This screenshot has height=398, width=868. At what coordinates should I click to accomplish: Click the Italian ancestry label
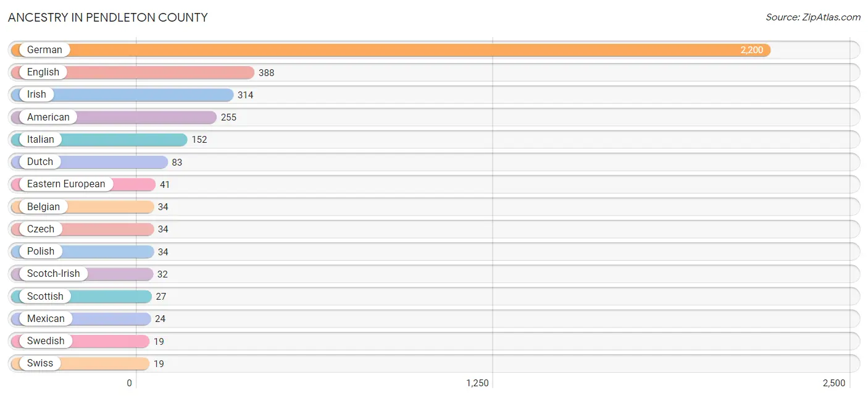click(x=41, y=140)
